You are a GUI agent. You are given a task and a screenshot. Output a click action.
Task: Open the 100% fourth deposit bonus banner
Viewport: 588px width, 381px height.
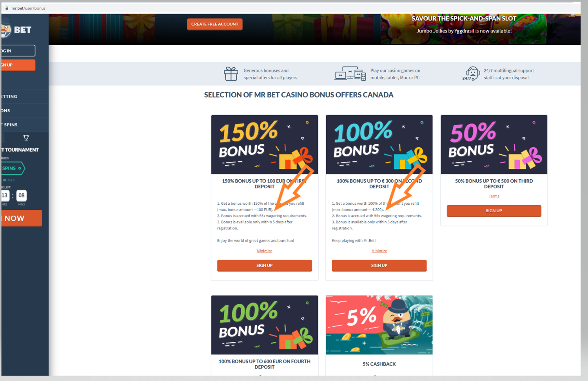[265, 325]
